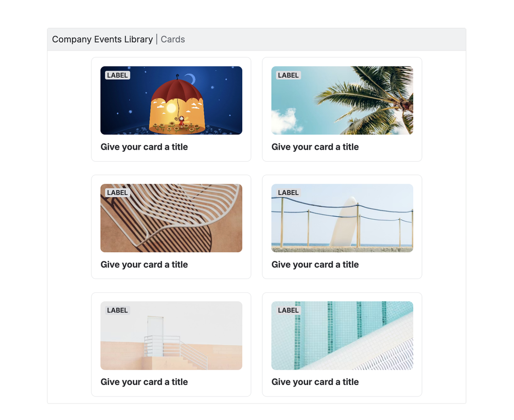
Task: Click the Company Events Library heading
Action: coord(102,39)
